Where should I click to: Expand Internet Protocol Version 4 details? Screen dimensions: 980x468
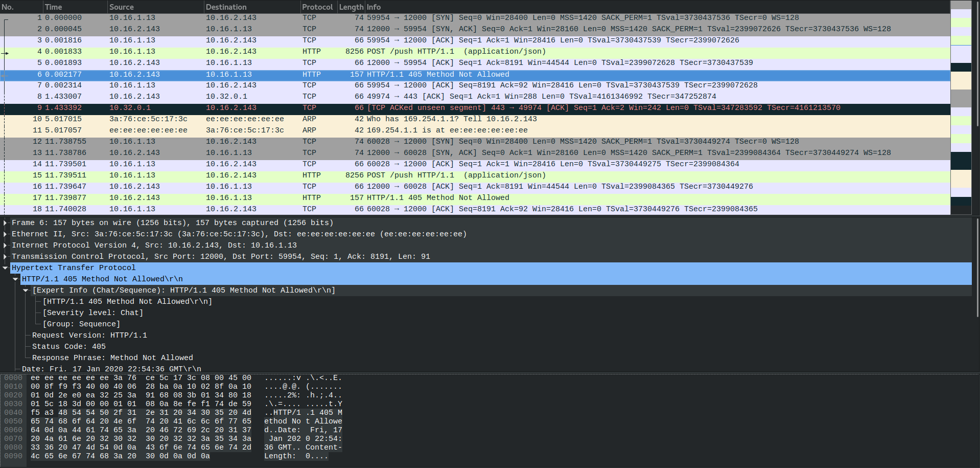pyautogui.click(x=5, y=245)
